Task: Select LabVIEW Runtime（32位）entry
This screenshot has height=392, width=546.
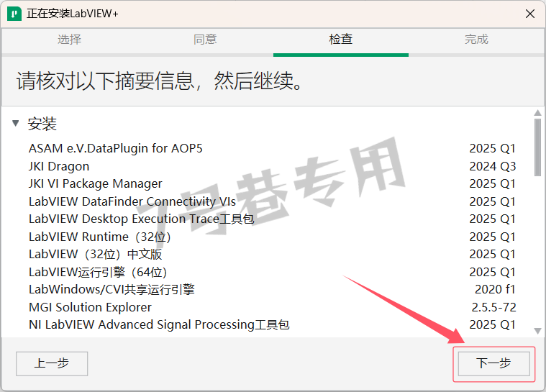Action: (272, 237)
